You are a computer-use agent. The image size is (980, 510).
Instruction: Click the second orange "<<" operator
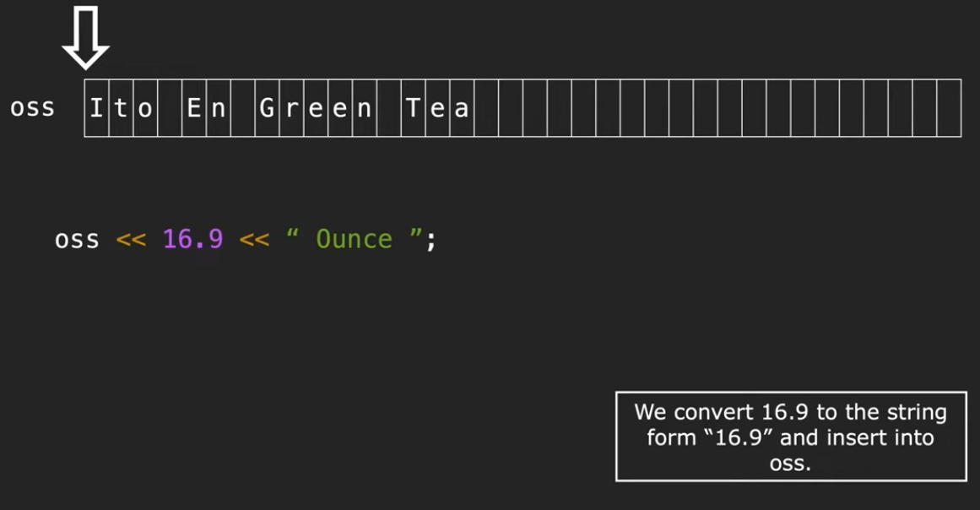click(x=254, y=240)
